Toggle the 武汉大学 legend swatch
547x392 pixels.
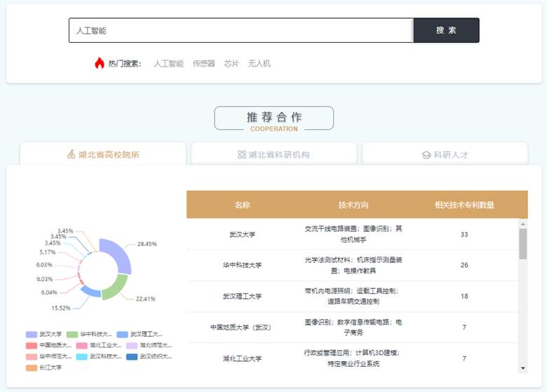click(32, 334)
